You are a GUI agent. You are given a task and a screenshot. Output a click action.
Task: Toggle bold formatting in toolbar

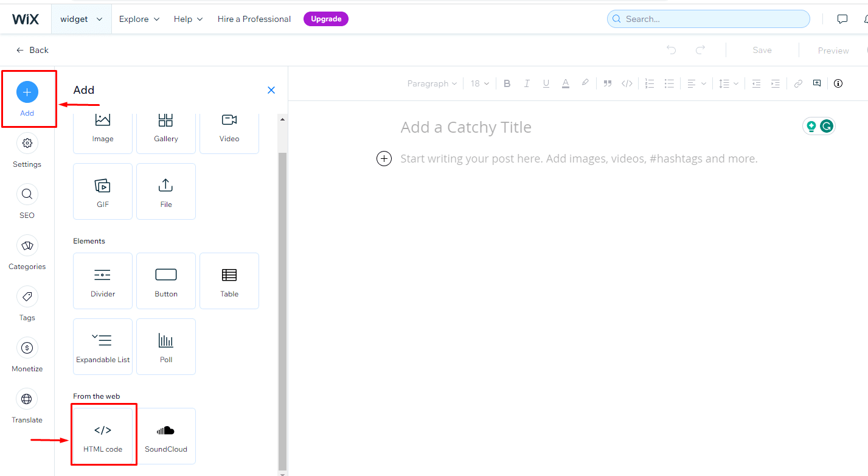(507, 84)
